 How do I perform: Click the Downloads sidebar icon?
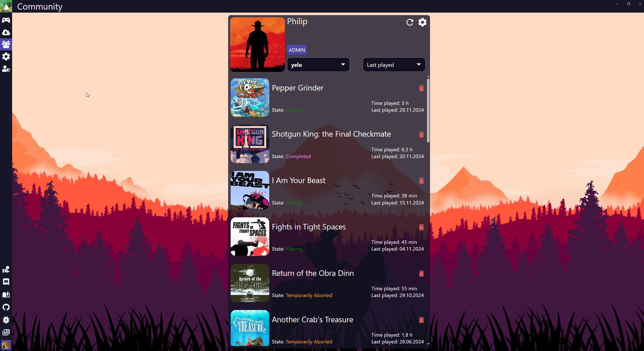pyautogui.click(x=6, y=32)
